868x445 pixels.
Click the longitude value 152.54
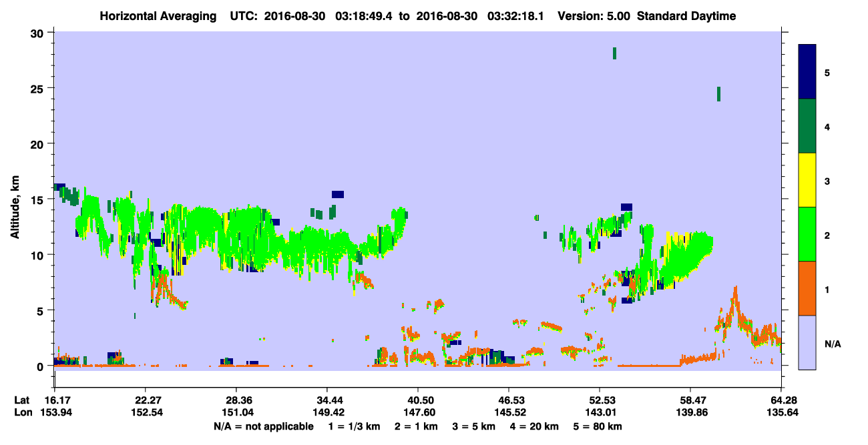tap(146, 412)
